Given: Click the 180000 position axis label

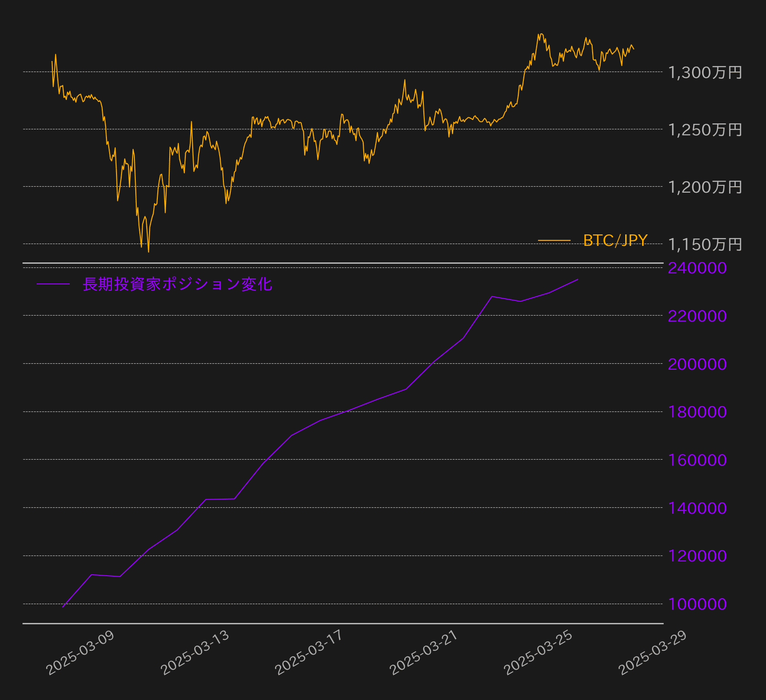Looking at the screenshot, I should [697, 412].
